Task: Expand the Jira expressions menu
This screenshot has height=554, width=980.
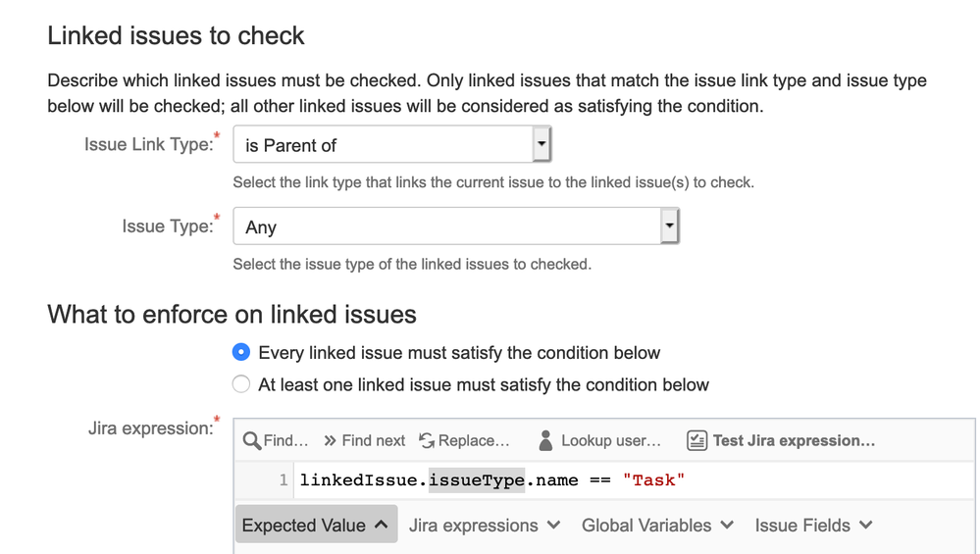Action: tap(485, 526)
